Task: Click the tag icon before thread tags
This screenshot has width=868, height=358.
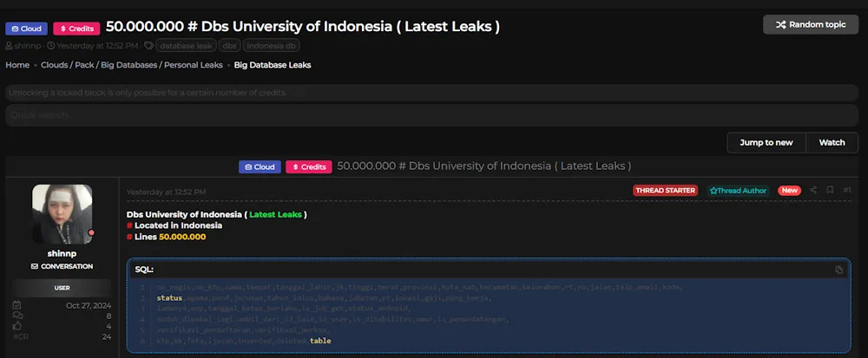Action: pyautogui.click(x=148, y=46)
